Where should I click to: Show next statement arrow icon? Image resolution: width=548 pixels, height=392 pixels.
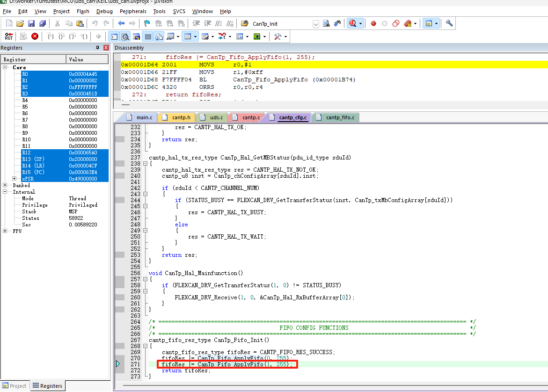pyautogui.click(x=99, y=36)
